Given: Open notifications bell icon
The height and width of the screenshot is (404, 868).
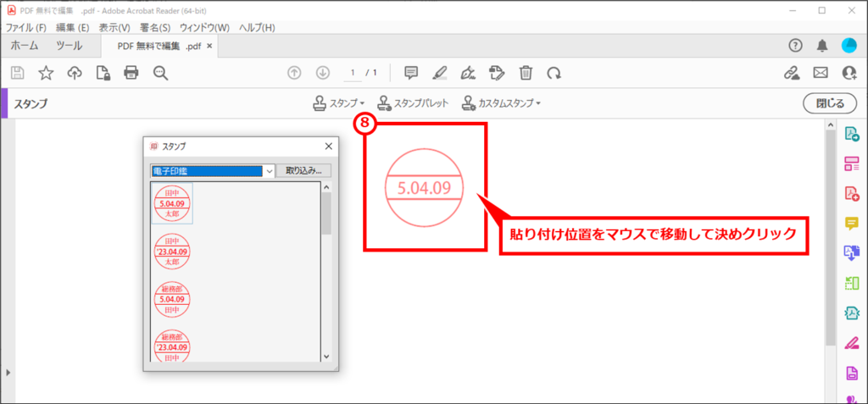Looking at the screenshot, I should (x=821, y=46).
